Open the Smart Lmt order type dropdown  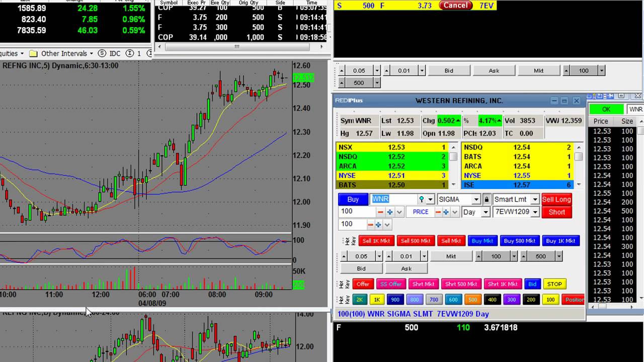535,200
